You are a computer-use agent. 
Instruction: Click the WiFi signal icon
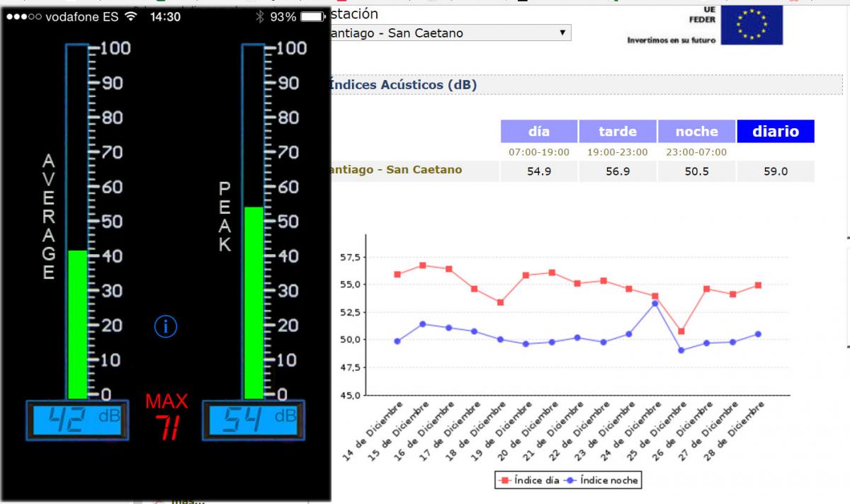tap(130, 16)
